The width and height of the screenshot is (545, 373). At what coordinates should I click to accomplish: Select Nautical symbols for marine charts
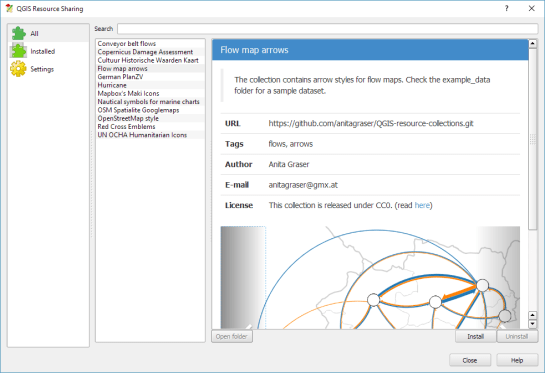pyautogui.click(x=150, y=102)
